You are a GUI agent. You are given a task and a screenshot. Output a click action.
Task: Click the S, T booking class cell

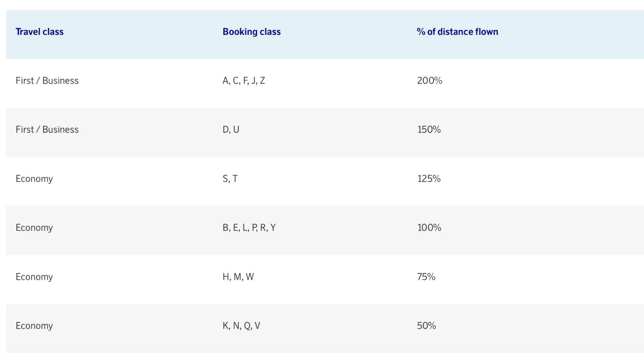click(x=230, y=179)
